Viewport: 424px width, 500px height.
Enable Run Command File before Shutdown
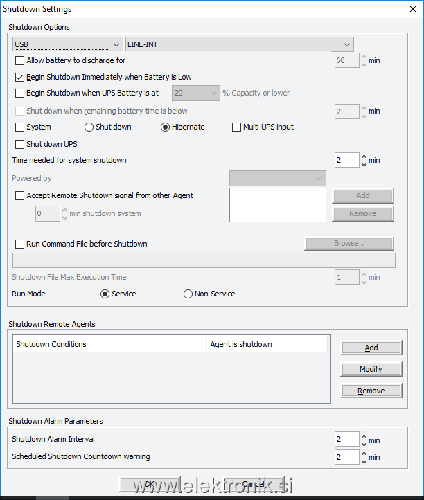[x=20, y=244]
